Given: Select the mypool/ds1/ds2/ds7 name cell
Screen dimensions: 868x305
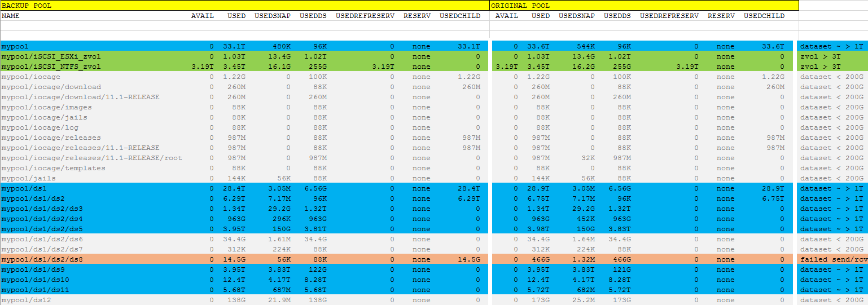Looking at the screenshot, I should 42,249.
